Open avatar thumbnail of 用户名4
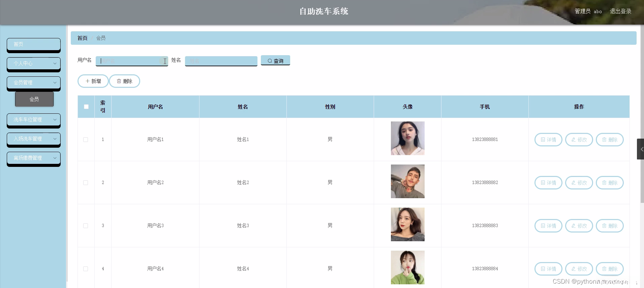 coord(408,267)
